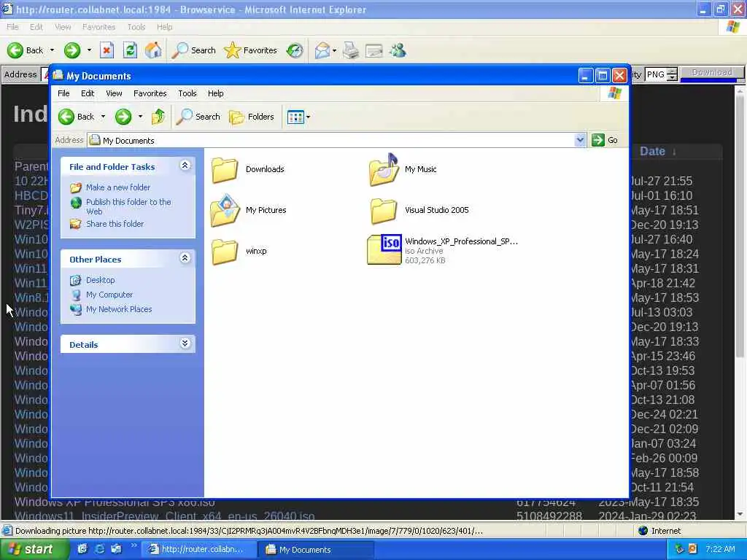Click the Mail icon in Internet Explorer
Viewport: 747px width, 560px height.
(x=322, y=50)
